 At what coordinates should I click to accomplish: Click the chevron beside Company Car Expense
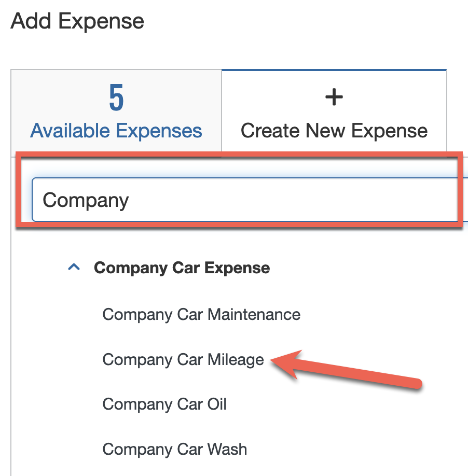74,267
